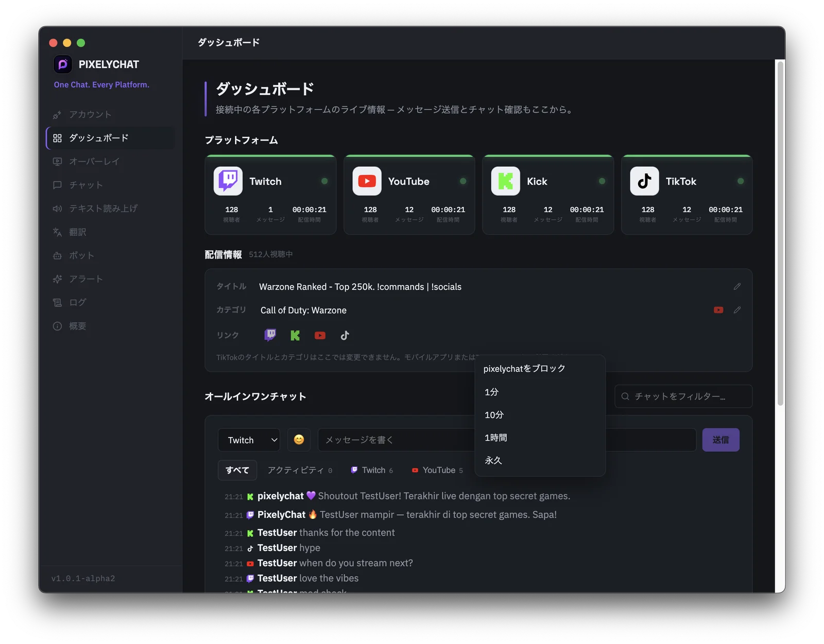
Task: Click the Kick platform card logo
Action: [x=506, y=181]
